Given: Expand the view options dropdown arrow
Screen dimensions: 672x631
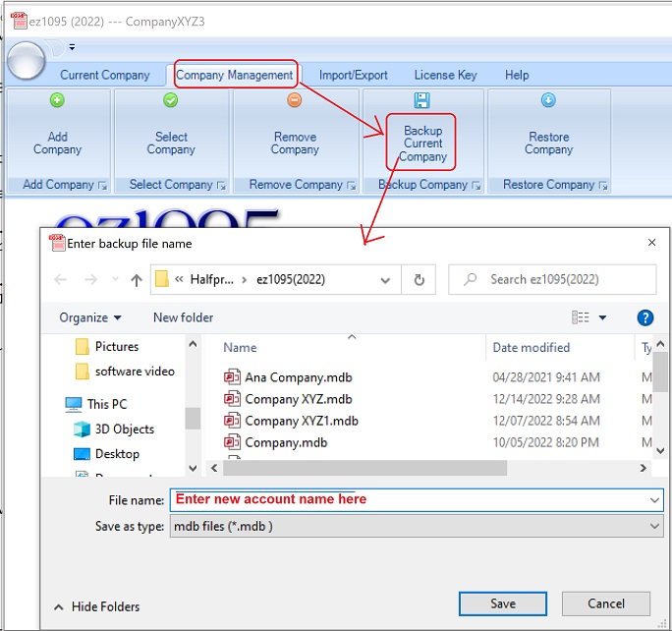Looking at the screenshot, I should coord(603,317).
